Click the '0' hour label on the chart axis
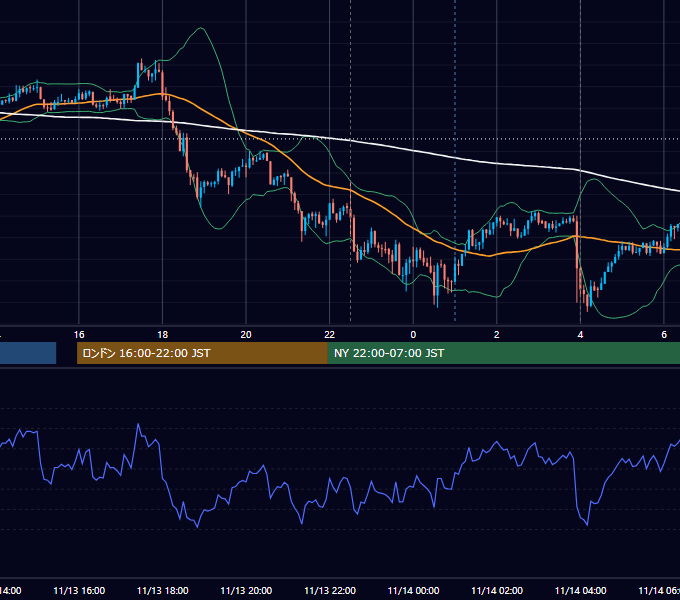Viewport: 680px width, 600px height. point(413,335)
